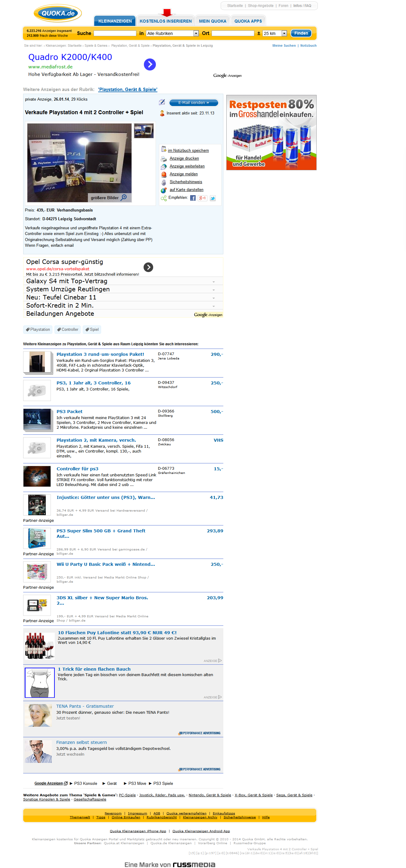This screenshot has height=868, width=406.
Task: Open the small PS4 photo thumbnail
Action: click(x=144, y=131)
